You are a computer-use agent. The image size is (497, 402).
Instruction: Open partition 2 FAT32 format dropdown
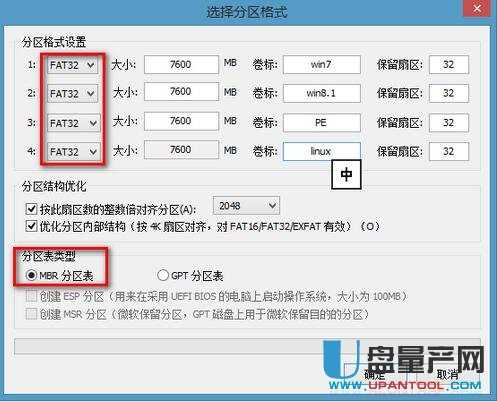(x=73, y=94)
